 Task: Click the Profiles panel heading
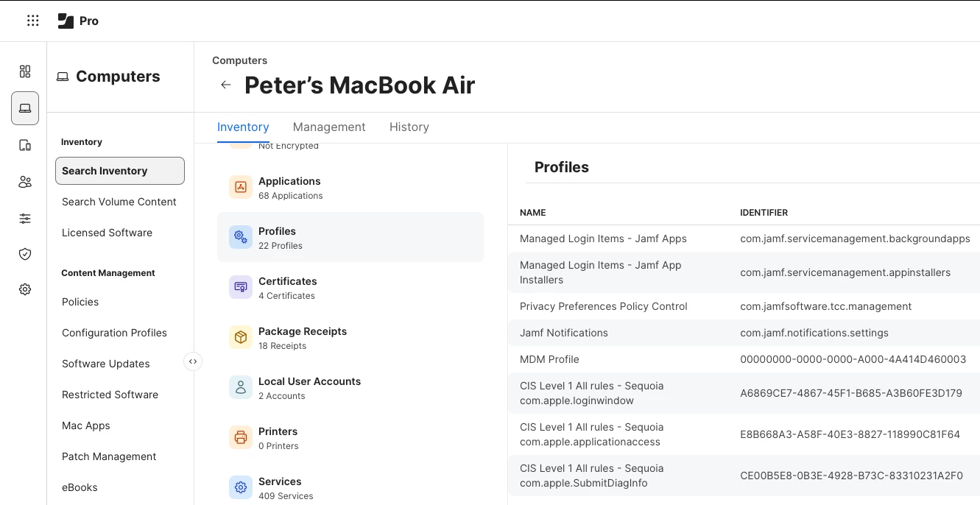(562, 167)
